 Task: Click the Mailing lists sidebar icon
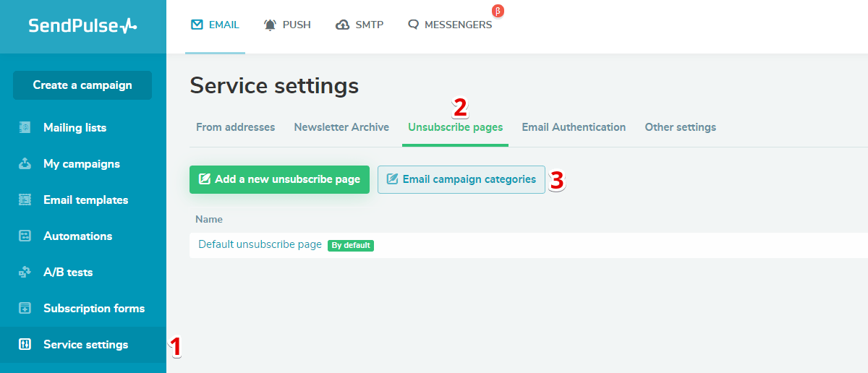25,128
